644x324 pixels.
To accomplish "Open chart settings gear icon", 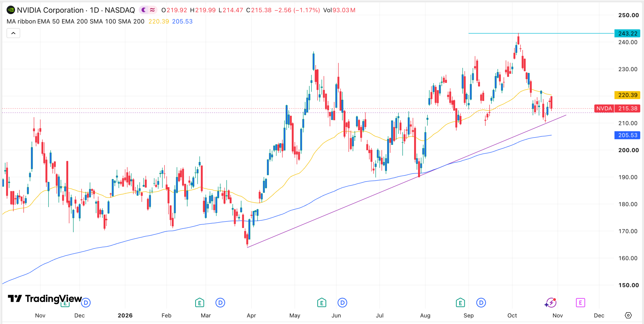I will (x=628, y=315).
